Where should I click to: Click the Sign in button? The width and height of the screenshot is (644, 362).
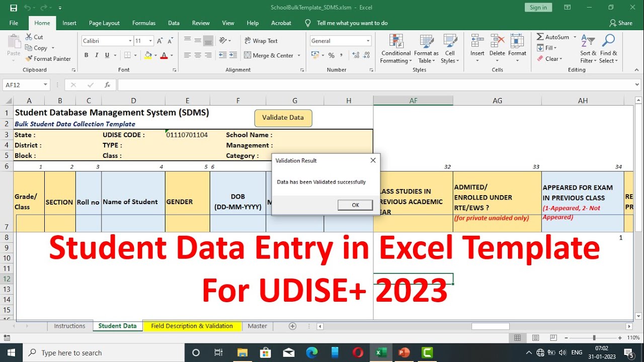[x=538, y=8]
